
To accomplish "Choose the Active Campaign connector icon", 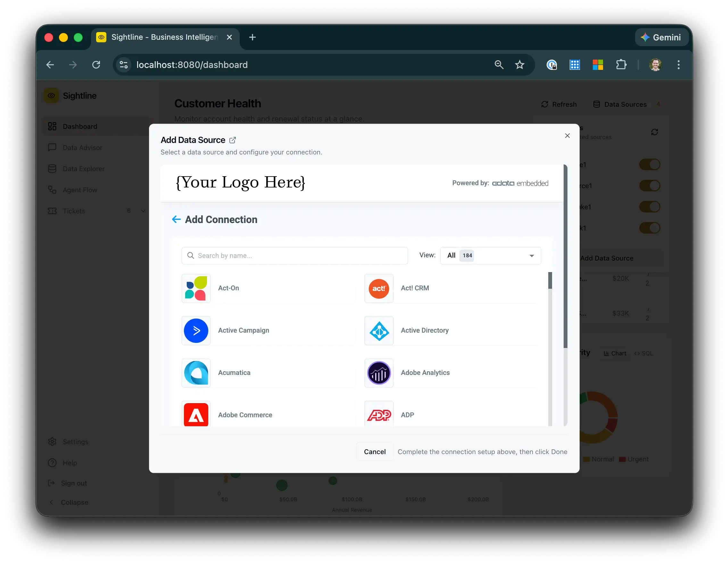I will tap(196, 331).
